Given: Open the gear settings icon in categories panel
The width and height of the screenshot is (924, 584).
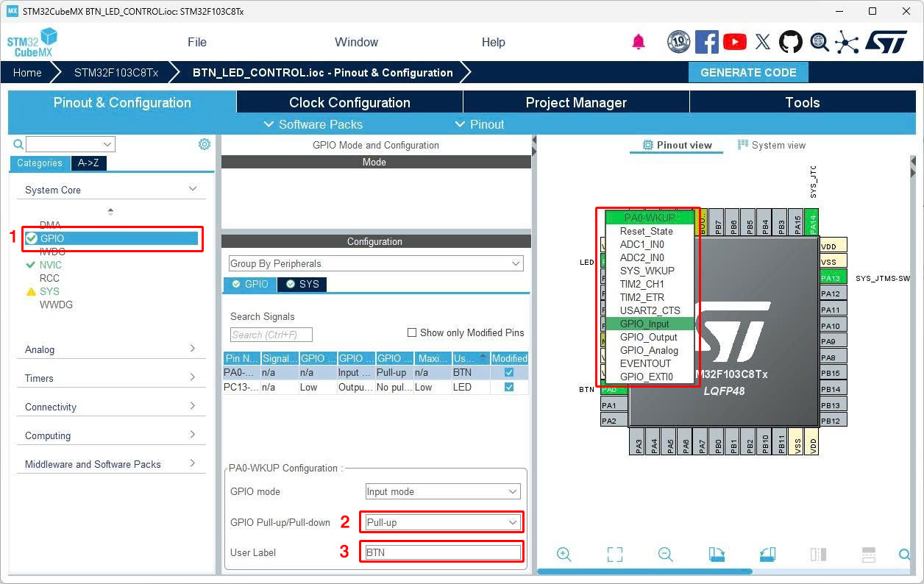Looking at the screenshot, I should coord(205,144).
